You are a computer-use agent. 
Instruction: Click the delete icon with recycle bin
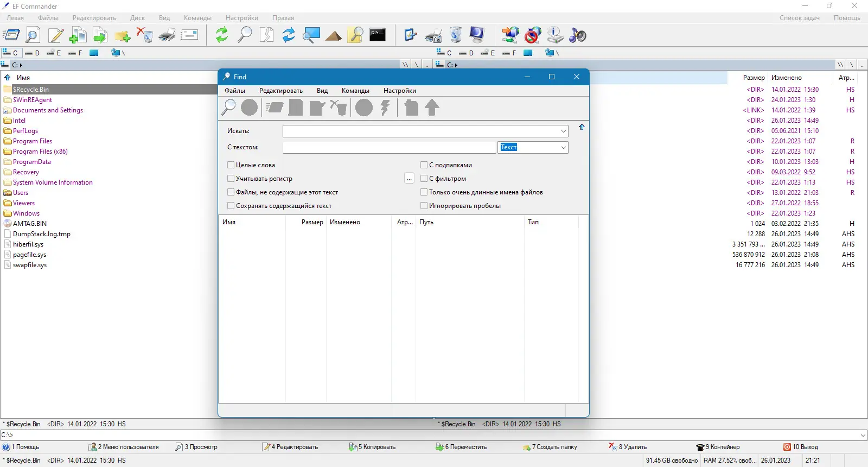[145, 35]
